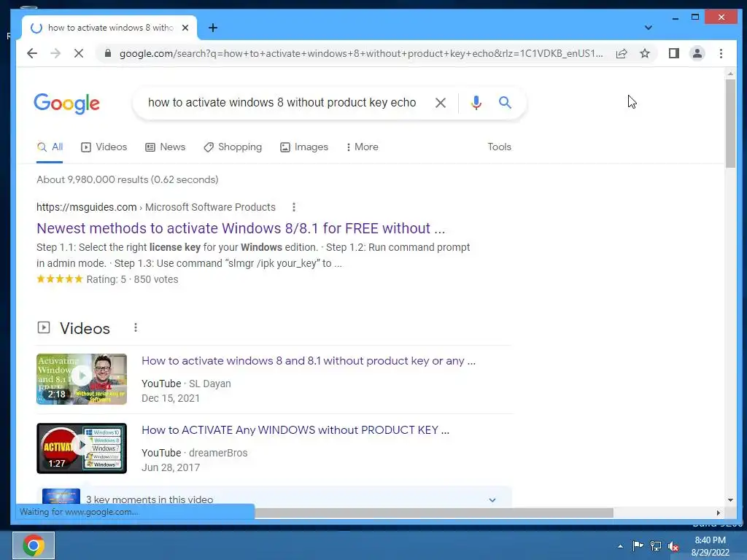
Task: Click the vertical scrollbar down arrow
Action: [x=730, y=499]
